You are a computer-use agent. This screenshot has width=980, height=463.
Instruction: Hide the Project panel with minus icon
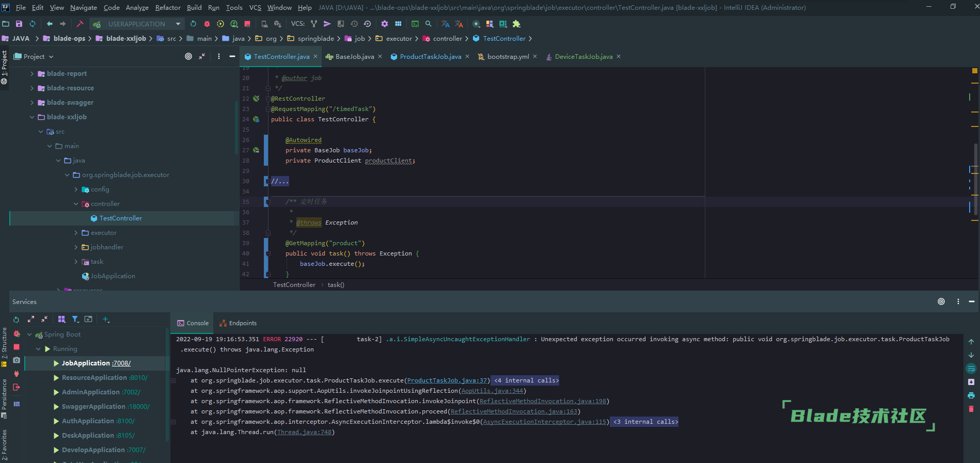point(232,56)
